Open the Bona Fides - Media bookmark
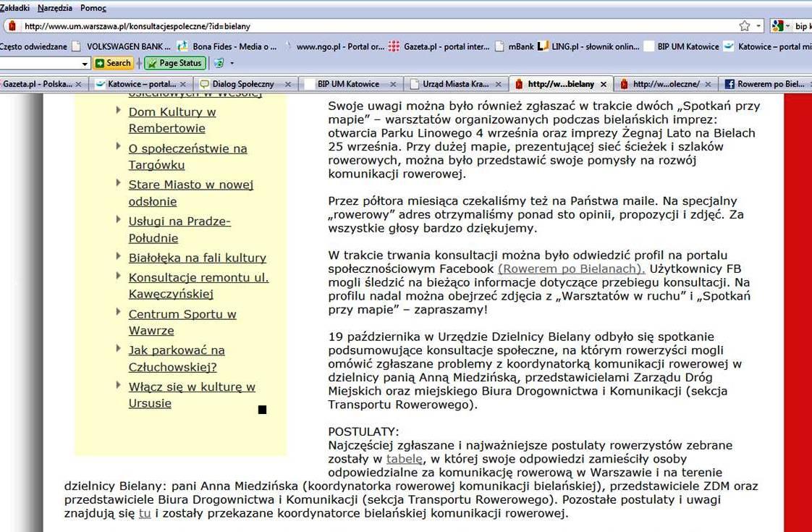This screenshot has height=532, width=812. pyautogui.click(x=227, y=46)
